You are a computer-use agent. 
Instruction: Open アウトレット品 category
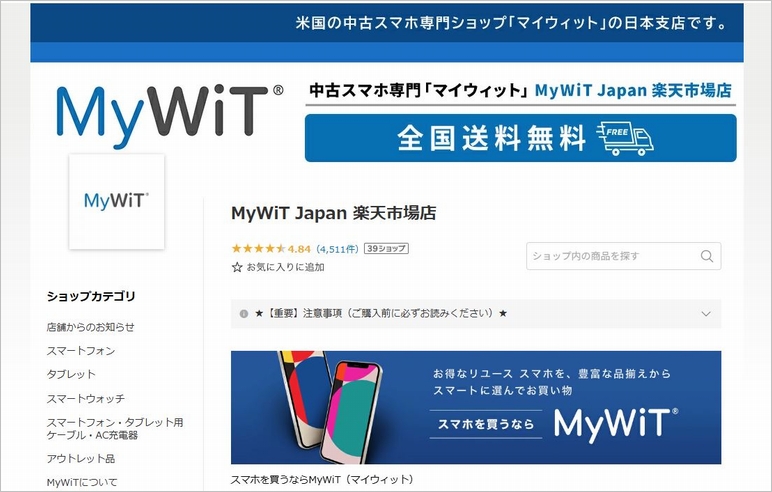coord(81,459)
